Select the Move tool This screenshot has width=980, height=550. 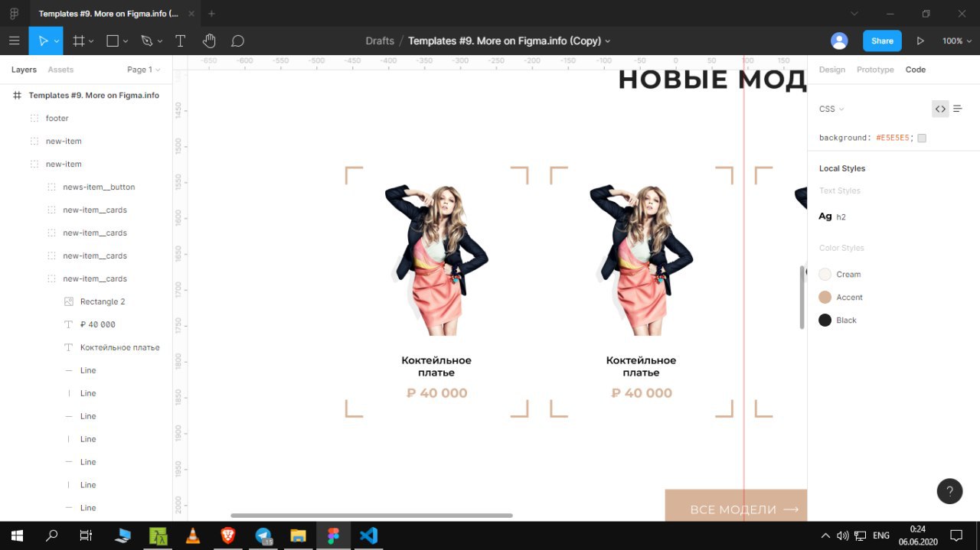tap(43, 41)
